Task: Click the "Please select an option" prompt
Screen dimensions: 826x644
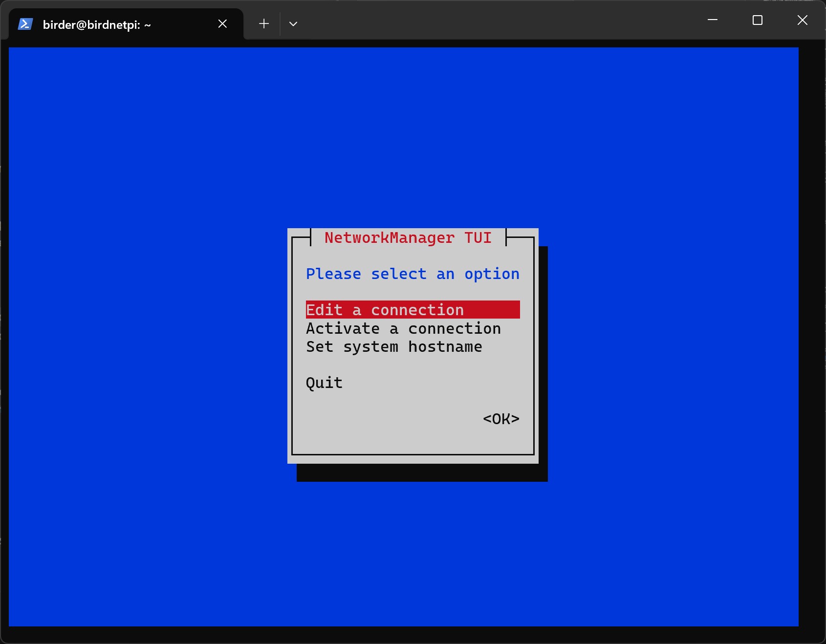Action: click(412, 274)
